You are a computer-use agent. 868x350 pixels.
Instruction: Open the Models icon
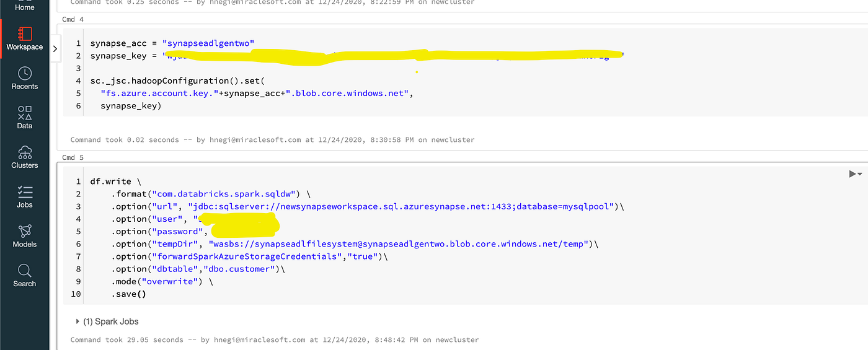[25, 231]
